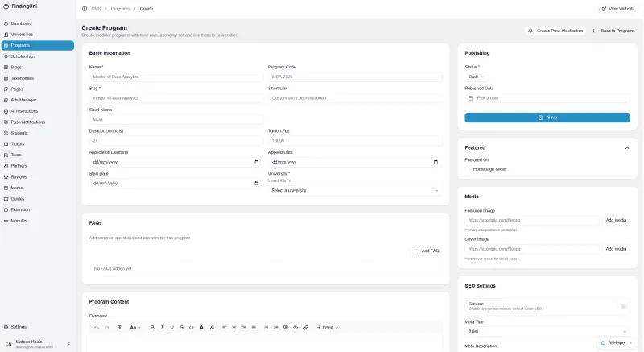Select the highlighter tool in editor
The height and width of the screenshot is (352, 644).
(x=212, y=327)
